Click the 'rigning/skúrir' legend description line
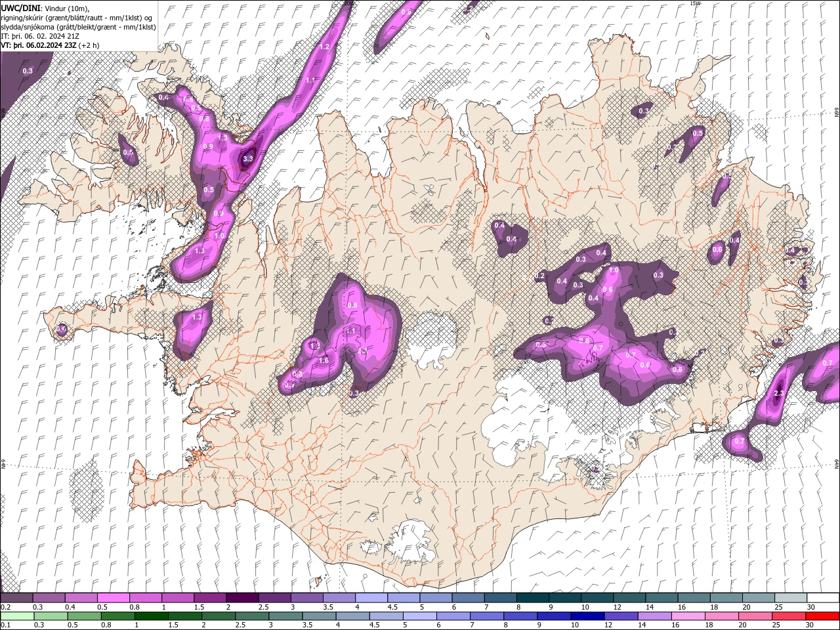The width and height of the screenshot is (840, 630). tap(77, 17)
